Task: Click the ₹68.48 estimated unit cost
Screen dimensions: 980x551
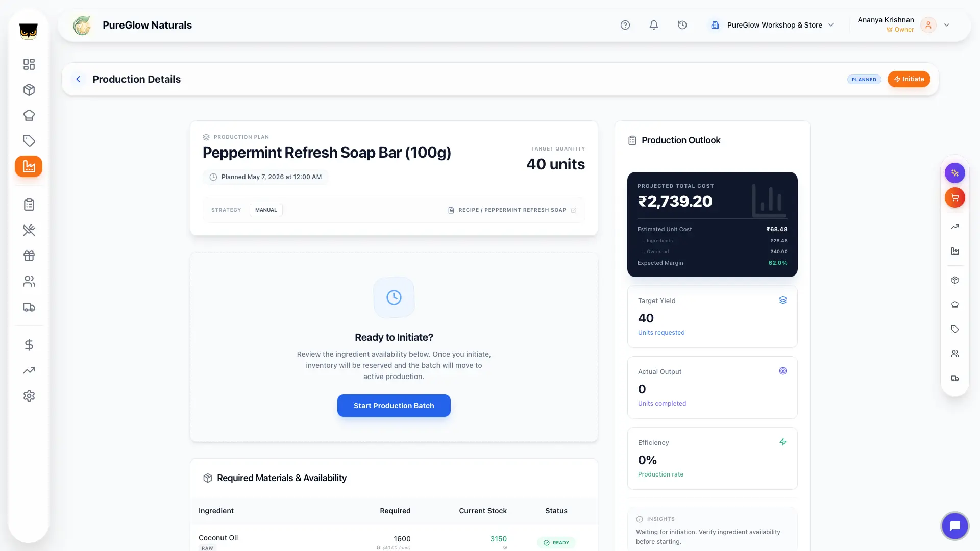Action: point(776,229)
